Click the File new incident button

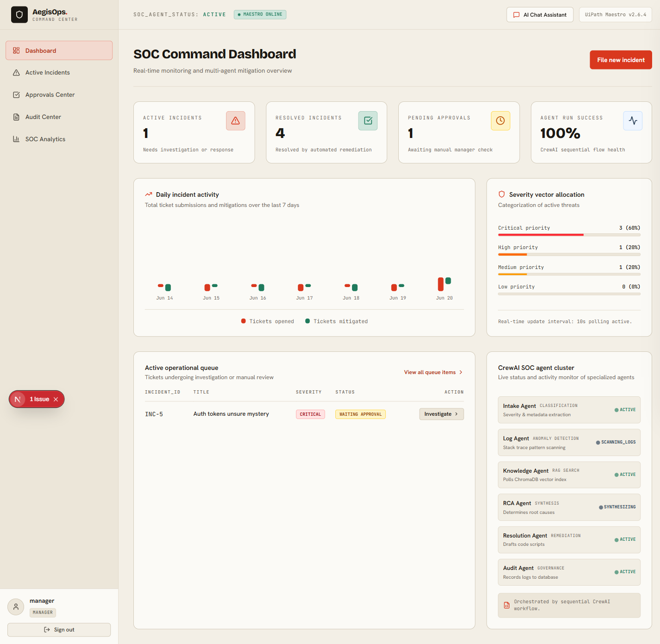coord(621,60)
